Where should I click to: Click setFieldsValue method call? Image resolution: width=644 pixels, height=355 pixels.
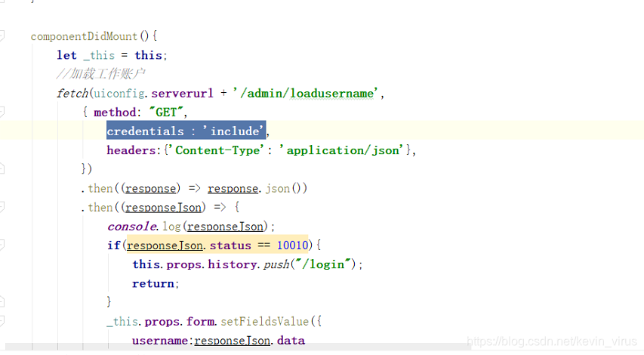(264, 321)
